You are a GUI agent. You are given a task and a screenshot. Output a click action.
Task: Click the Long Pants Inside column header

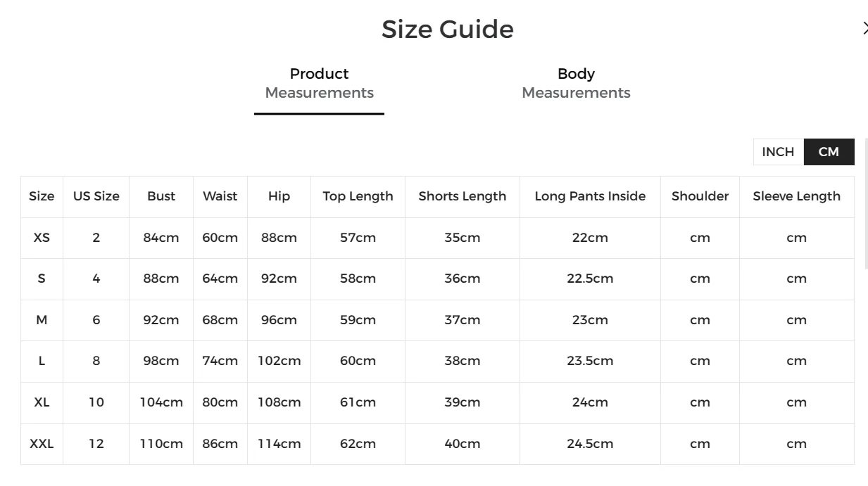tap(590, 196)
